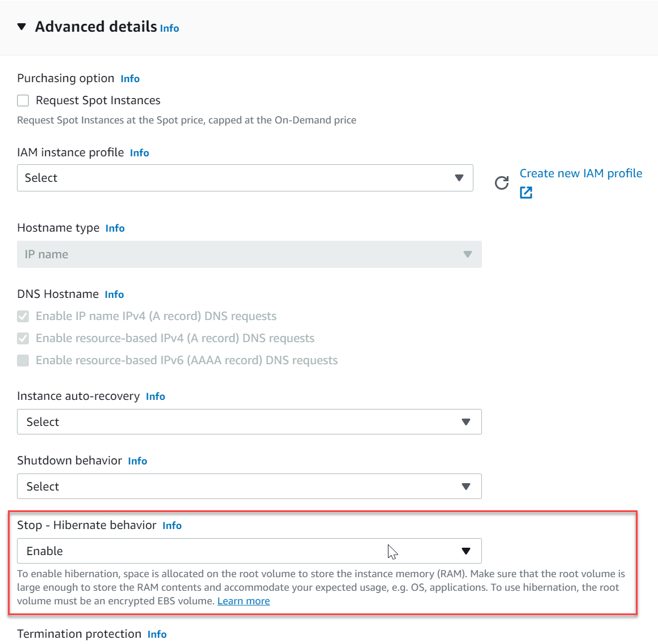Check the Request Spot Instances checkbox
The width and height of the screenshot is (658, 644).
coord(23,101)
